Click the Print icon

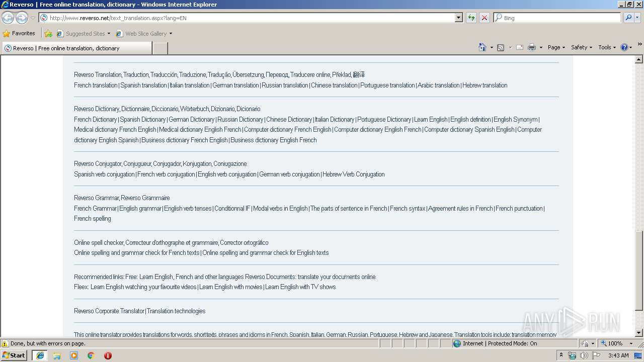point(532,47)
